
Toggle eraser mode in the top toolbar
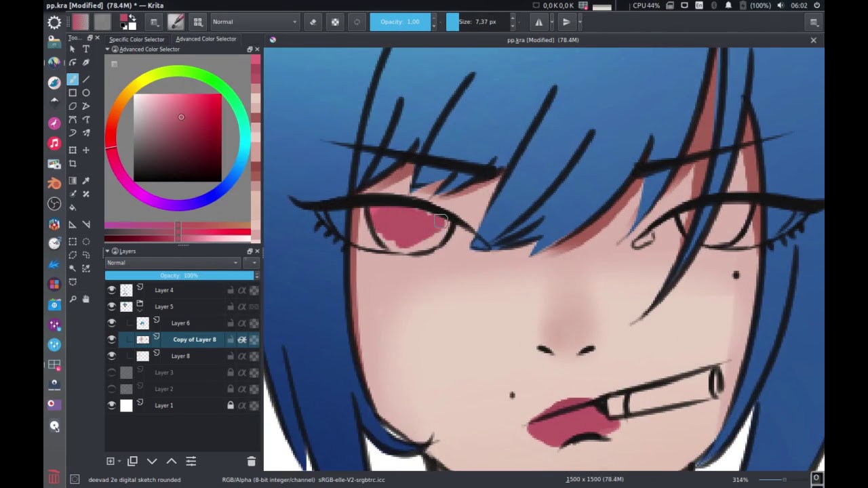click(x=312, y=22)
